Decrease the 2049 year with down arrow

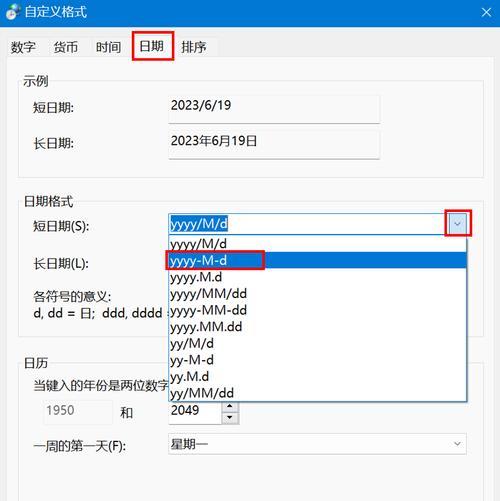click(x=230, y=418)
